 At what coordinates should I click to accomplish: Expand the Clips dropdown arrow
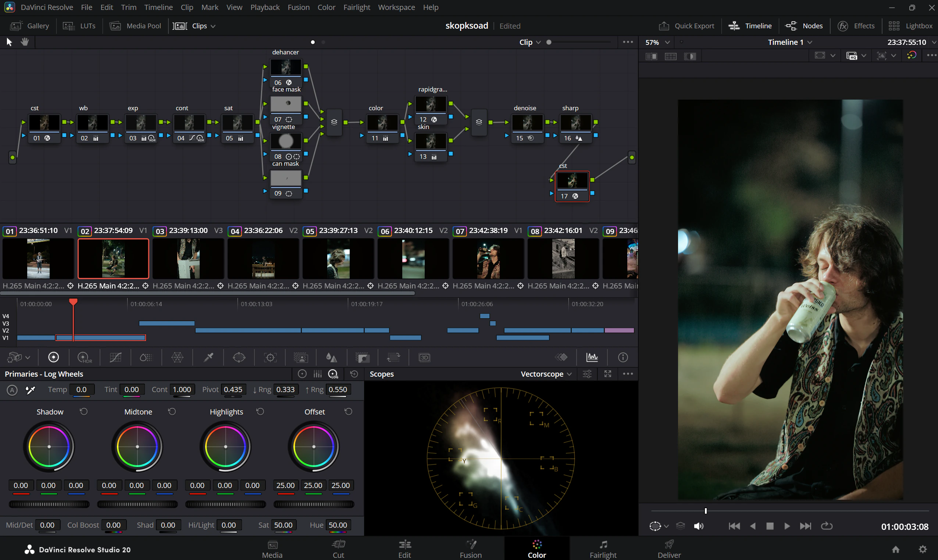(213, 26)
